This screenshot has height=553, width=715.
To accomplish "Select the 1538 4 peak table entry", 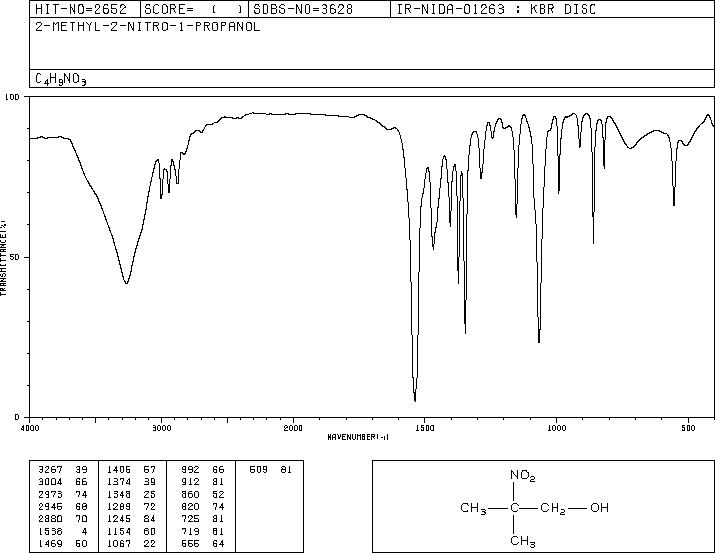I will [x=63, y=532].
